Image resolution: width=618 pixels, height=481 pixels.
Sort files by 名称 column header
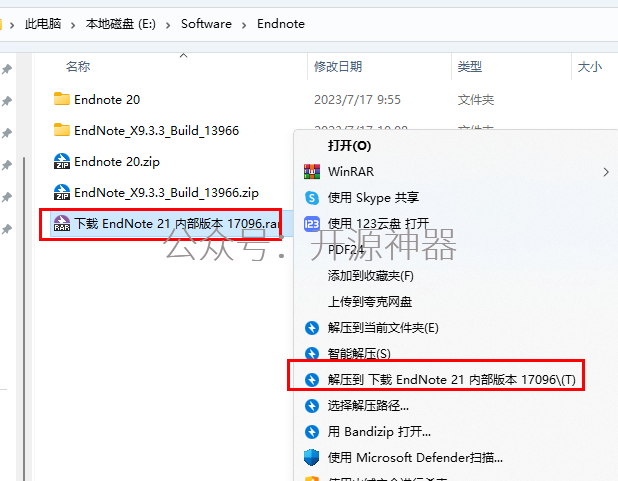78,66
